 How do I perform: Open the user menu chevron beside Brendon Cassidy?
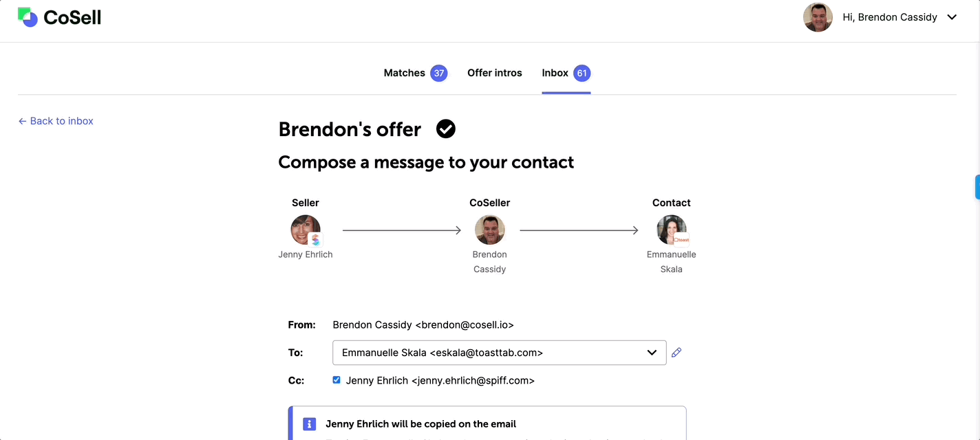(x=952, y=17)
